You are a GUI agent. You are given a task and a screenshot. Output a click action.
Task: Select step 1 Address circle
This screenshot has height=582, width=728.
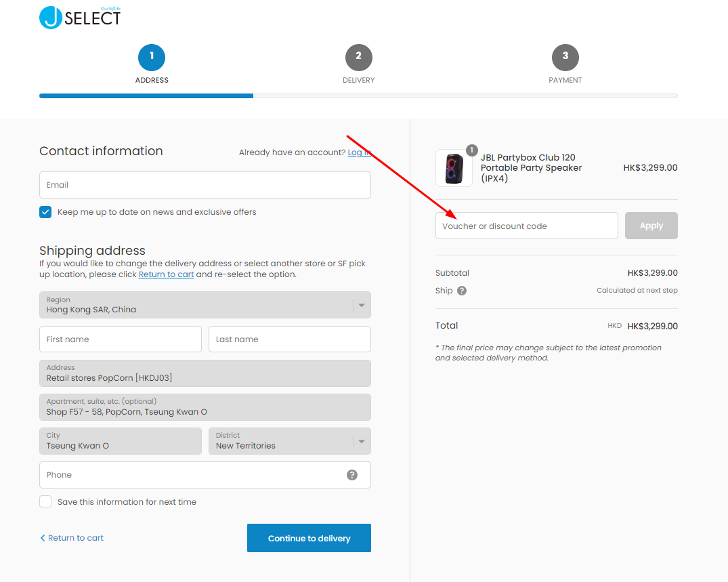tap(152, 58)
